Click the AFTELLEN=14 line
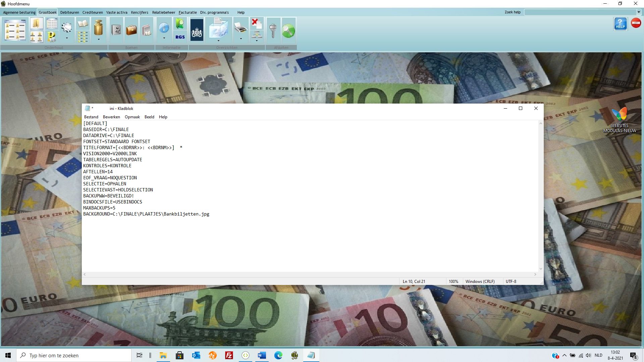 click(98, 172)
